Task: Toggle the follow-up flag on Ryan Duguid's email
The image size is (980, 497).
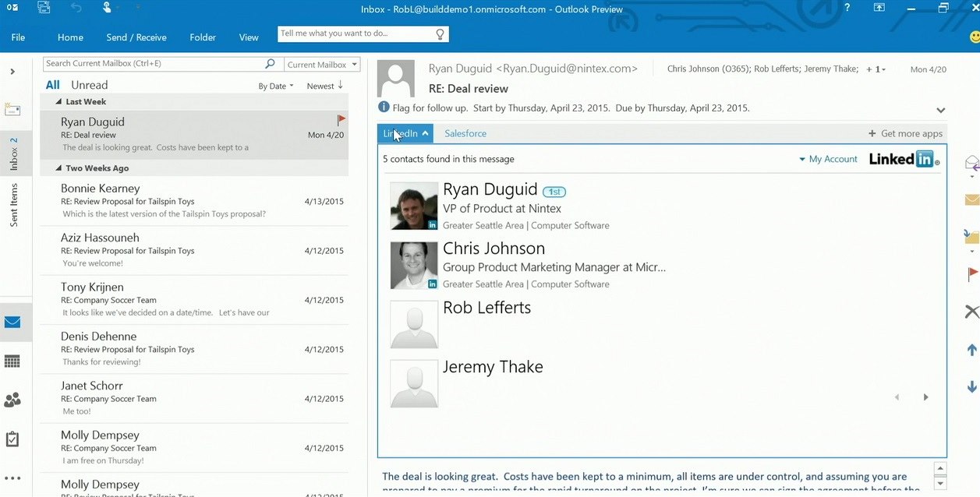Action: click(341, 120)
